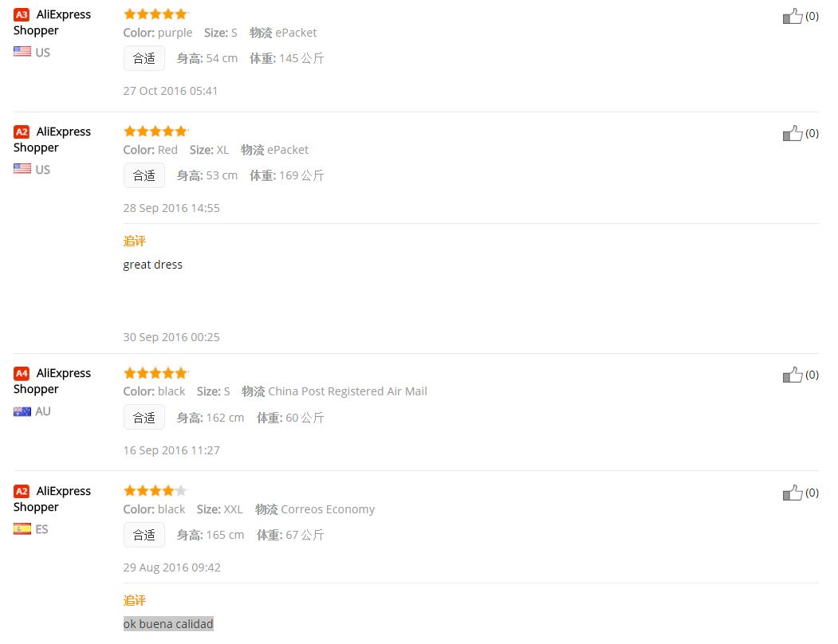Click the A3 buyer level badge
Screen dimensions: 838x644
click(22, 14)
